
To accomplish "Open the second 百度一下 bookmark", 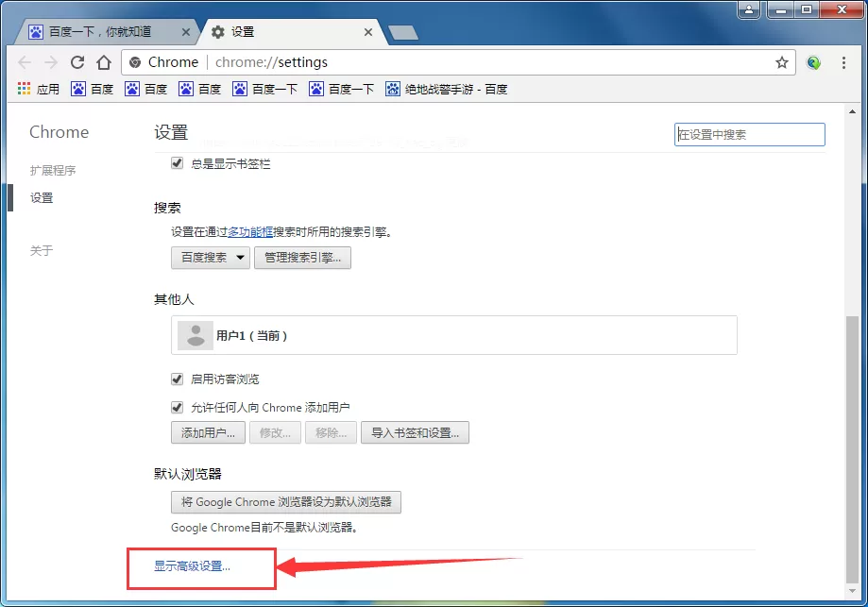I will (x=341, y=89).
